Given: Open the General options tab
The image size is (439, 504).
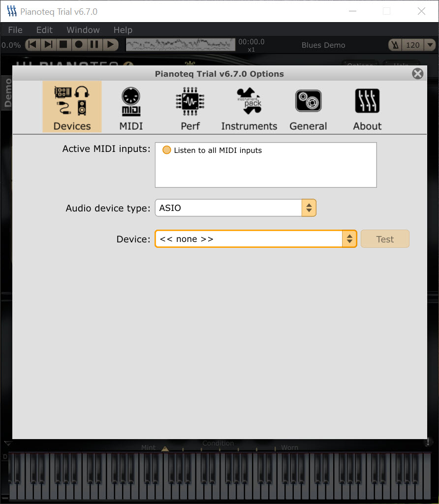Looking at the screenshot, I should click(x=308, y=109).
